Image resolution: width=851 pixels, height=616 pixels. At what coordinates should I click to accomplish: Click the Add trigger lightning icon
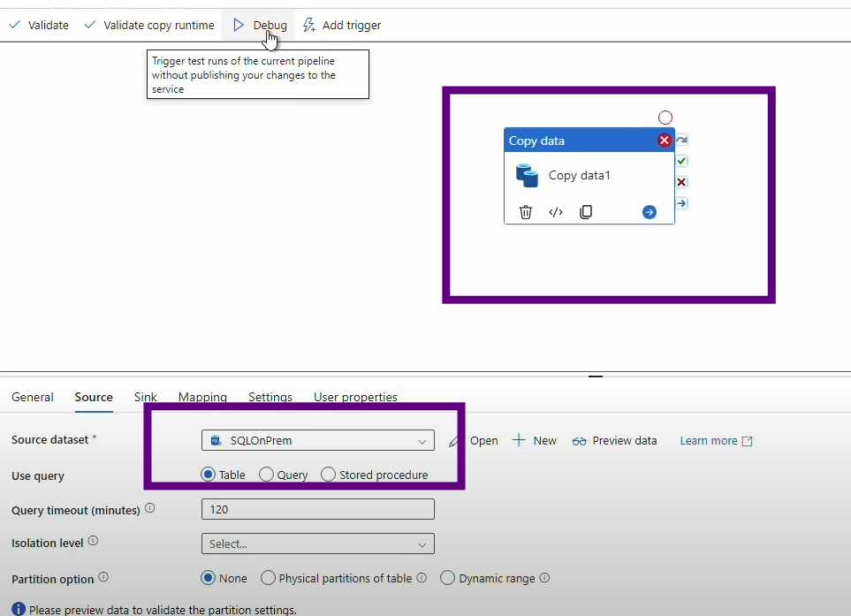coord(308,25)
